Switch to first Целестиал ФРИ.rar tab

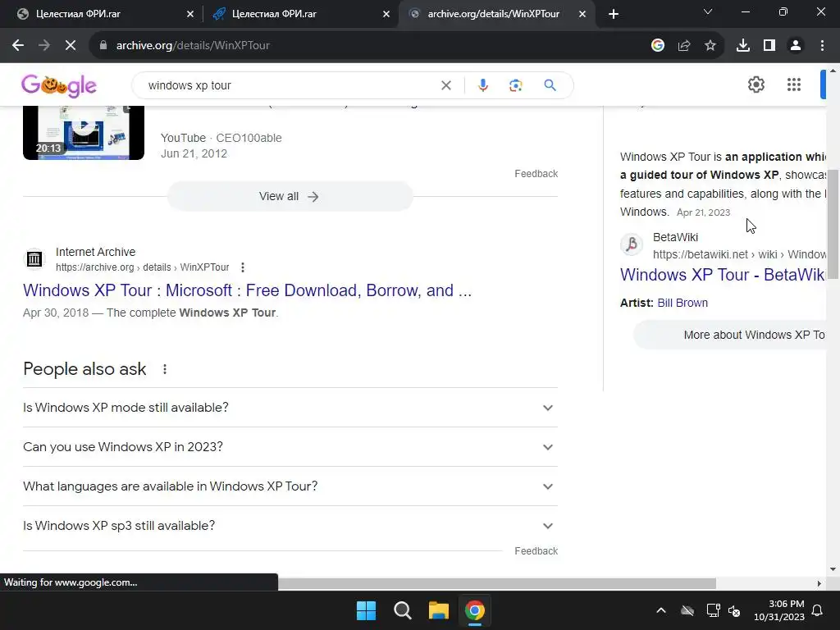point(102,14)
